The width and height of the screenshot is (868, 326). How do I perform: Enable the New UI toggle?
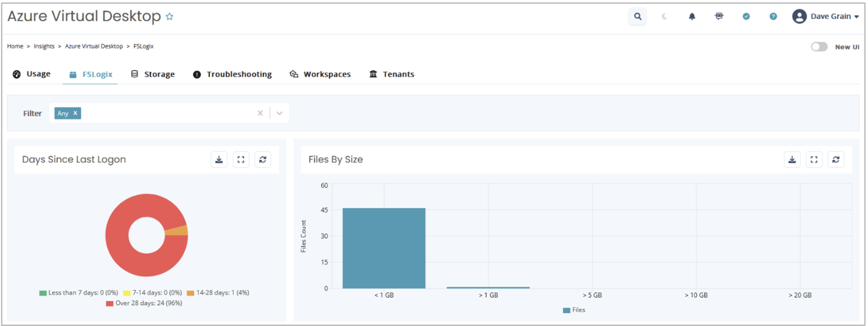point(819,47)
